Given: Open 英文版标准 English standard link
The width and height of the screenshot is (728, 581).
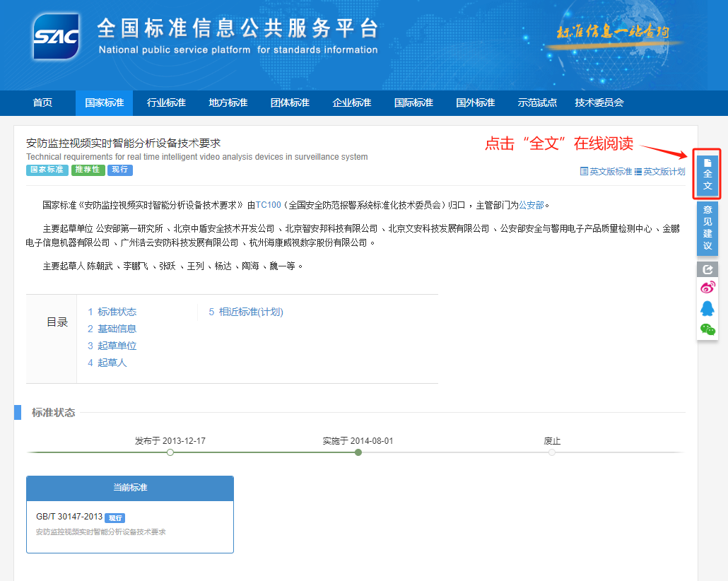Looking at the screenshot, I should point(606,172).
